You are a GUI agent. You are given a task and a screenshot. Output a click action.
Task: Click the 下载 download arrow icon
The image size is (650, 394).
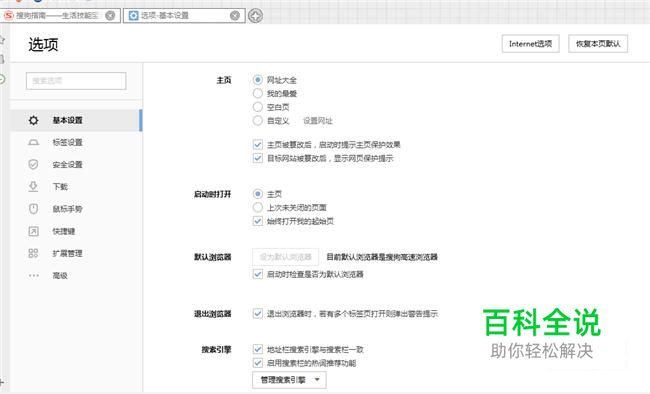pyautogui.click(x=34, y=187)
